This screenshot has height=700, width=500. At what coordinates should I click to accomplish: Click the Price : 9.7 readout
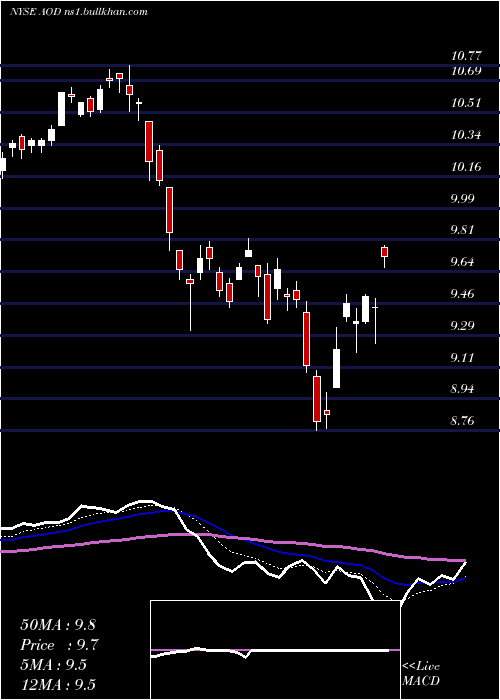(x=59, y=645)
